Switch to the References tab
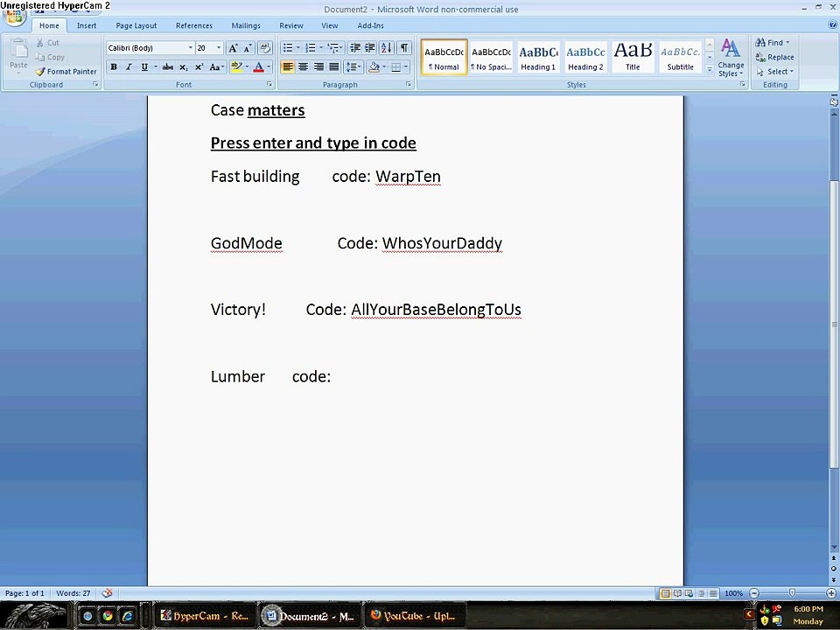This screenshot has width=840, height=630. coord(194,25)
